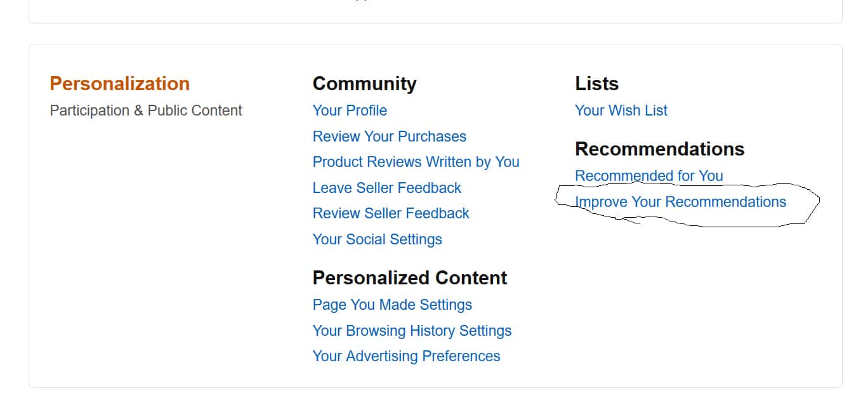Go to Your Advertising Preferences
This screenshot has width=868, height=398.
407,356
